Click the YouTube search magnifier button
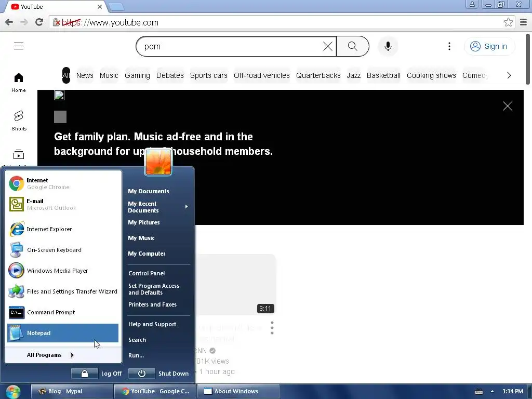The image size is (532, 399). 353,46
